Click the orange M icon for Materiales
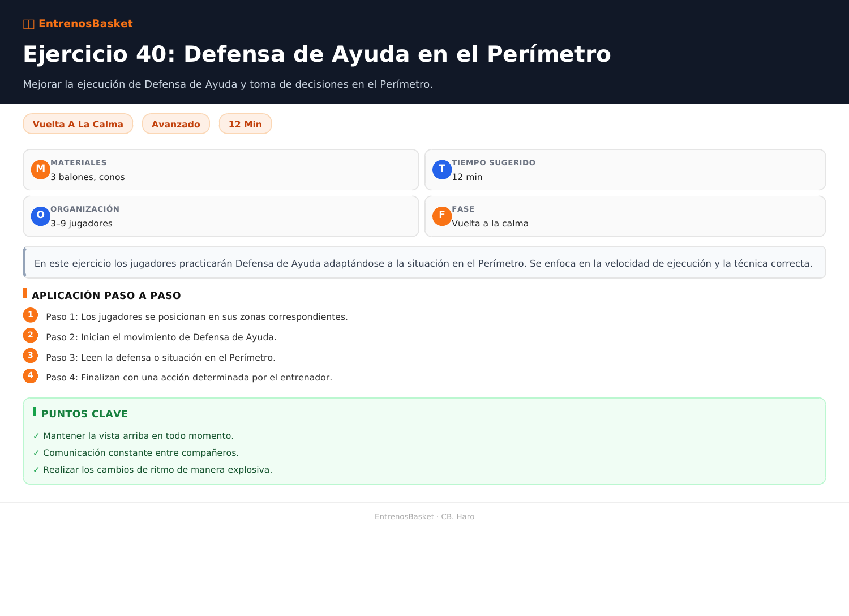 pyautogui.click(x=41, y=169)
